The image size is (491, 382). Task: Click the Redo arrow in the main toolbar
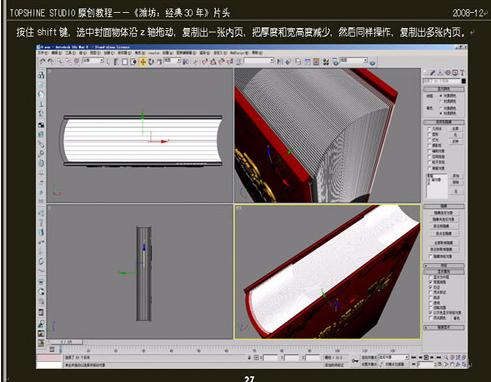(x=50, y=62)
